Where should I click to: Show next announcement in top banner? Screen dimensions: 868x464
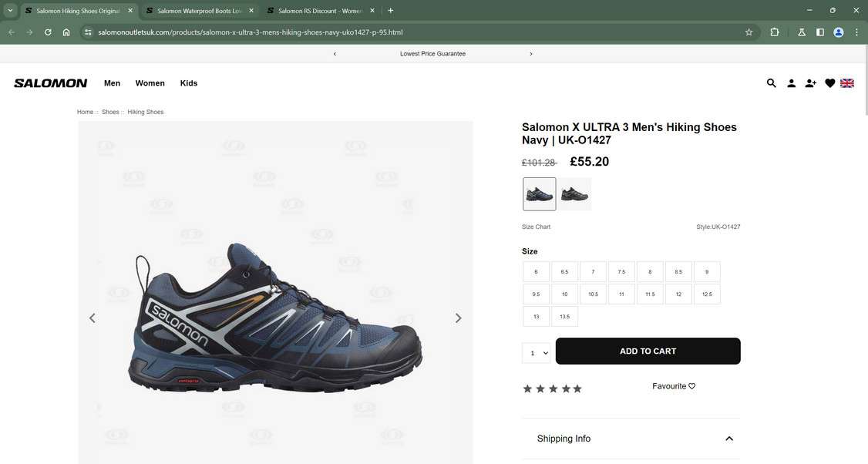coord(531,54)
